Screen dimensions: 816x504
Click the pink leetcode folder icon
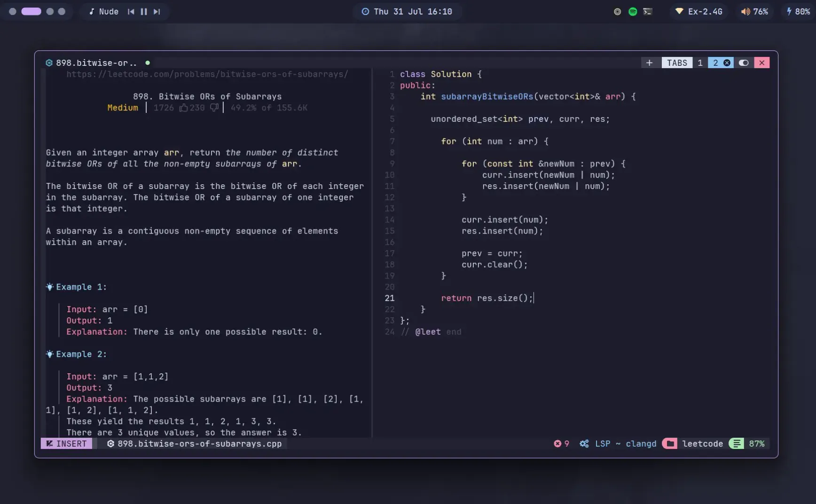[x=670, y=443]
